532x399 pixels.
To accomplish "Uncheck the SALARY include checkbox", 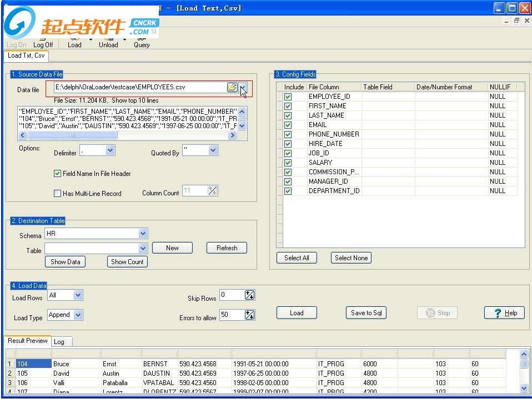I will 288,163.
